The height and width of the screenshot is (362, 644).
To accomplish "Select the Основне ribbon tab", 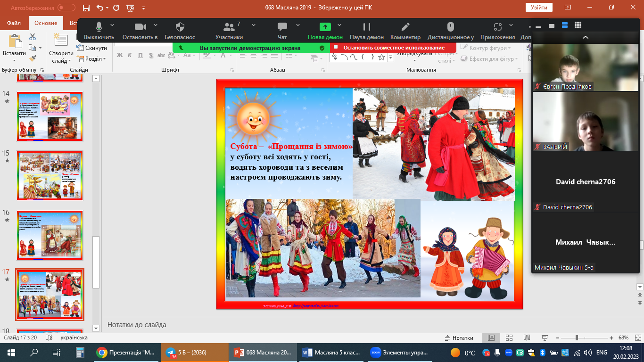I will 46,23.
